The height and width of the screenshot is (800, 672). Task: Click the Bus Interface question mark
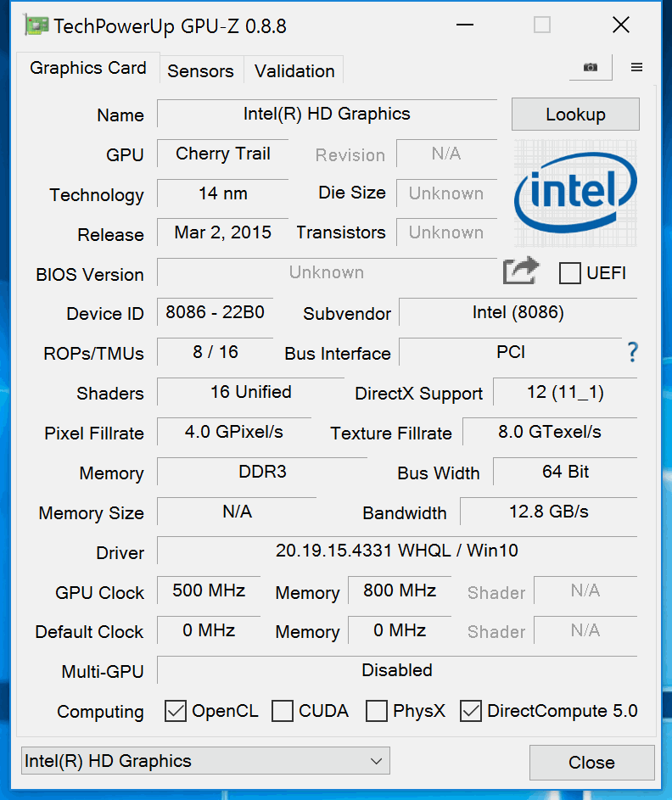pos(631,352)
